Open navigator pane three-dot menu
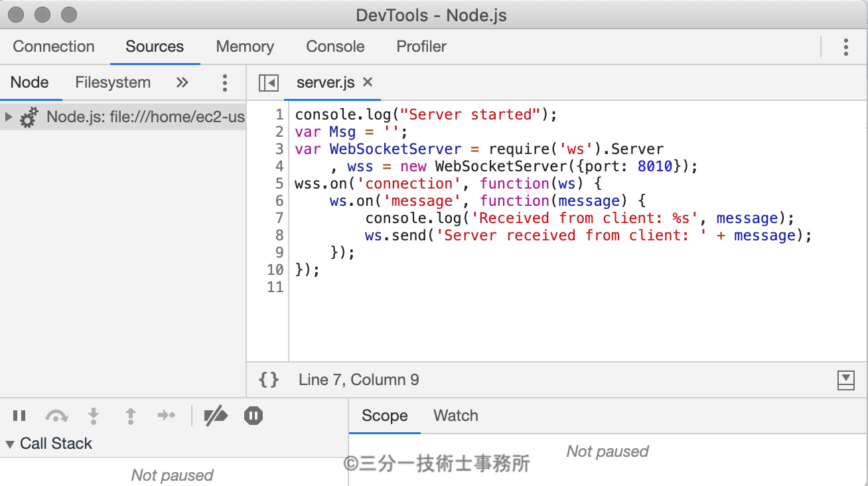868x486 pixels. coord(225,82)
